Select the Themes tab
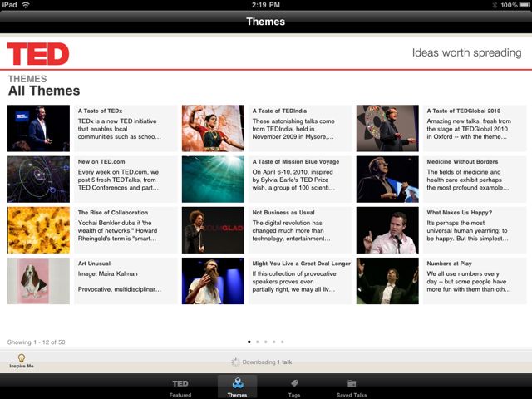 pos(238,387)
